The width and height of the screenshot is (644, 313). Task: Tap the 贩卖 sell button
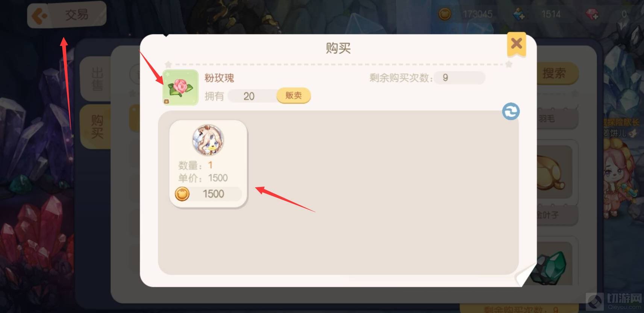coord(294,96)
